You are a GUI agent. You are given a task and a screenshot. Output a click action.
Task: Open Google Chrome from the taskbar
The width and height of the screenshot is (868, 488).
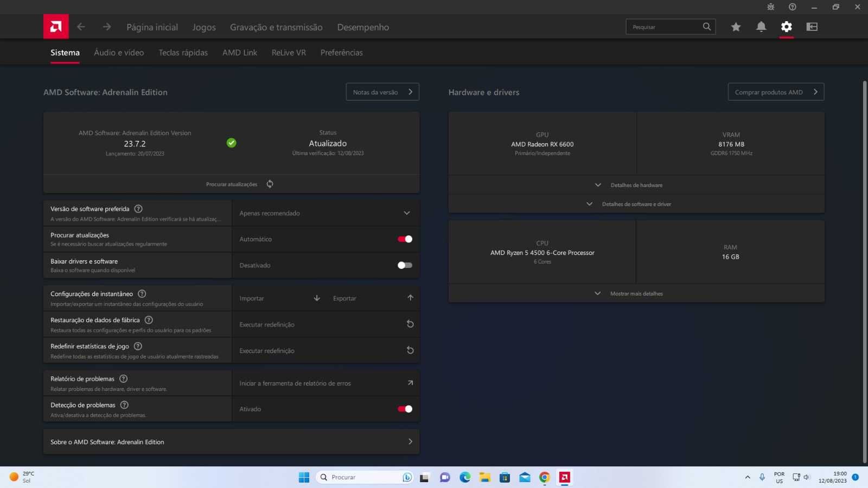click(545, 477)
